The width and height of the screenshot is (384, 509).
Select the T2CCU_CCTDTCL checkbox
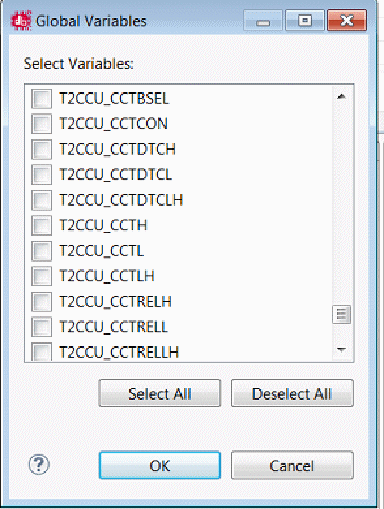(x=41, y=175)
